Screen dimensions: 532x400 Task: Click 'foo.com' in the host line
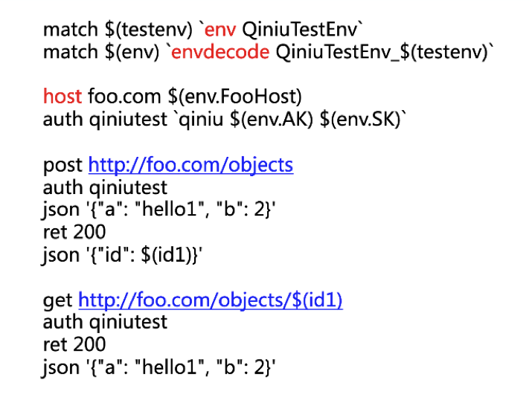point(124,97)
